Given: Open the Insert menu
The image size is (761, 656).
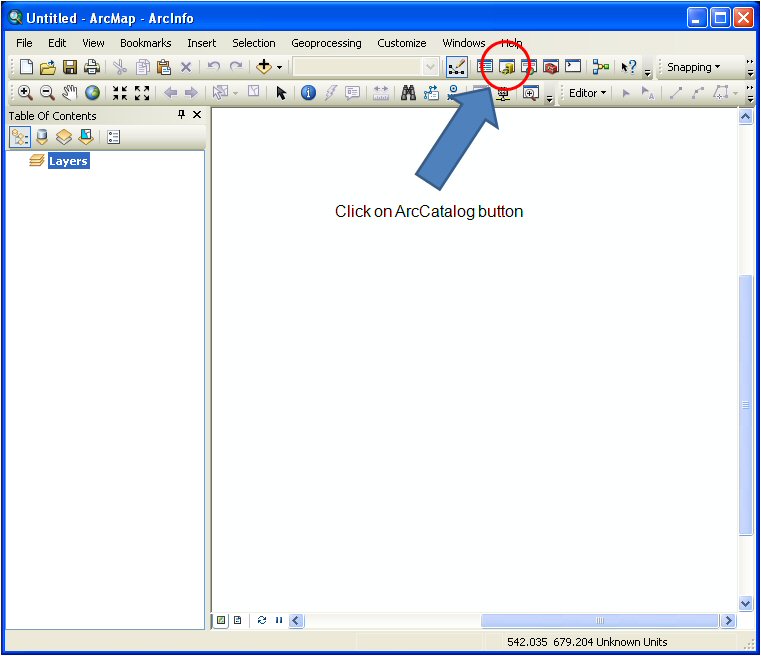Looking at the screenshot, I should pyautogui.click(x=201, y=43).
